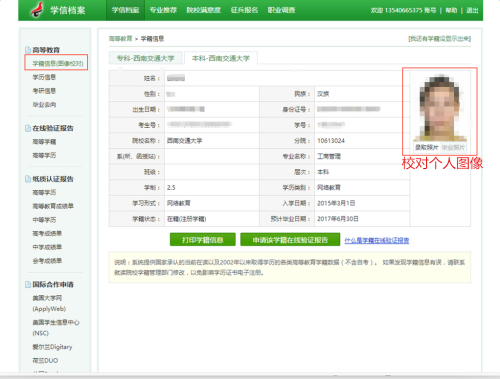Image resolution: width=500 pixels, height=379 pixels.
Task: Click the 国际合作申请 section document icon
Action: (28, 284)
